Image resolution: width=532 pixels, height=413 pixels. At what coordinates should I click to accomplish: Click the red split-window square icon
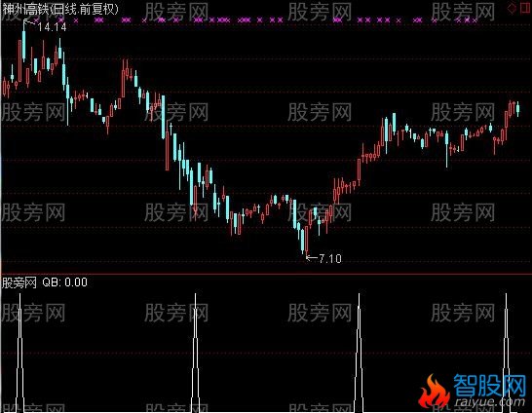(526, 8)
